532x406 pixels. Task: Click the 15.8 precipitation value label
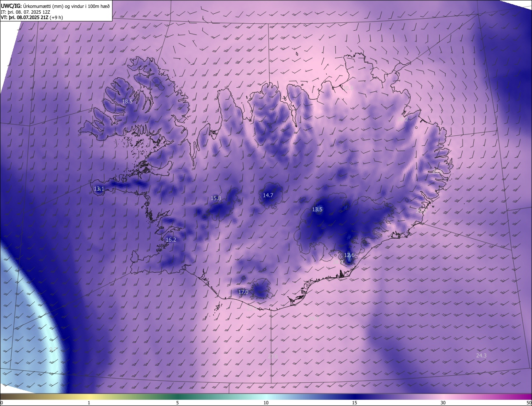pyautogui.click(x=216, y=198)
